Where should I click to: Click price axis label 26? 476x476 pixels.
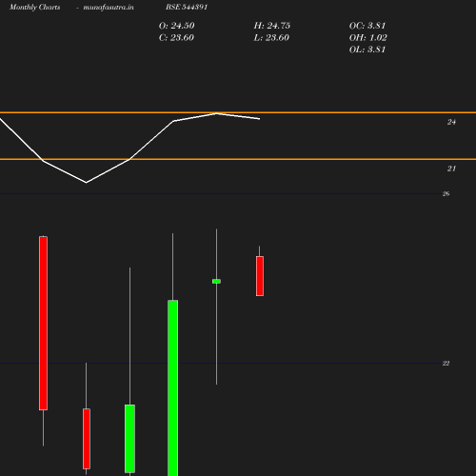coord(446,193)
